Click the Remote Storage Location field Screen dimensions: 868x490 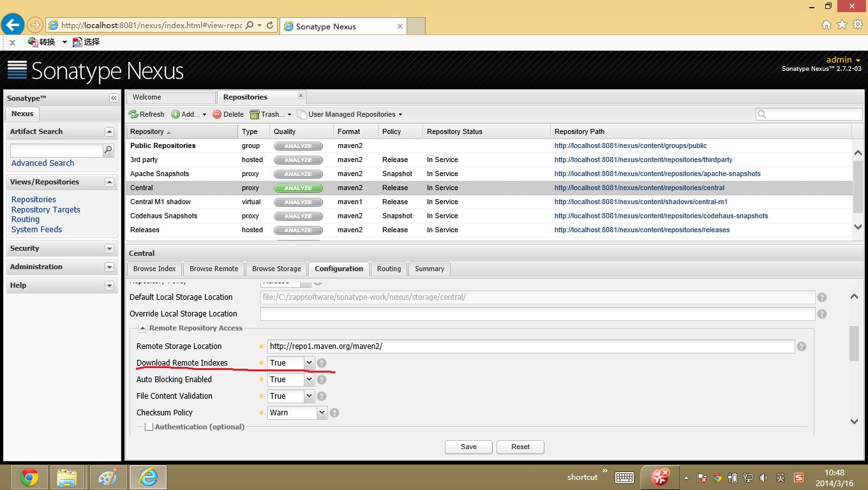point(531,346)
